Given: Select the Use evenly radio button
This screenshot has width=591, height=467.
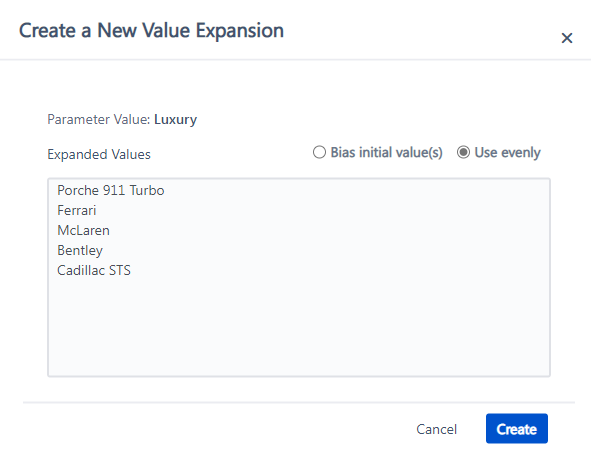Looking at the screenshot, I should click(x=463, y=152).
